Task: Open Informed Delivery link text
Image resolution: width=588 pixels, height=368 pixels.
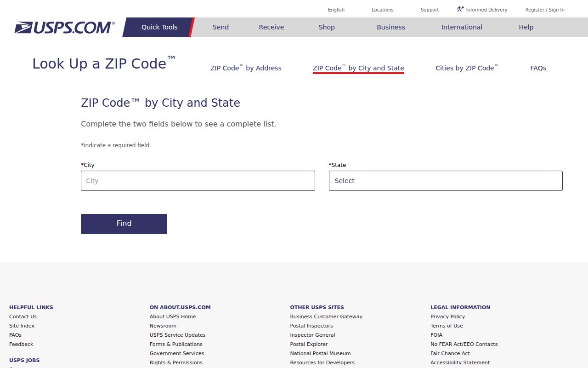Action: pos(486,10)
